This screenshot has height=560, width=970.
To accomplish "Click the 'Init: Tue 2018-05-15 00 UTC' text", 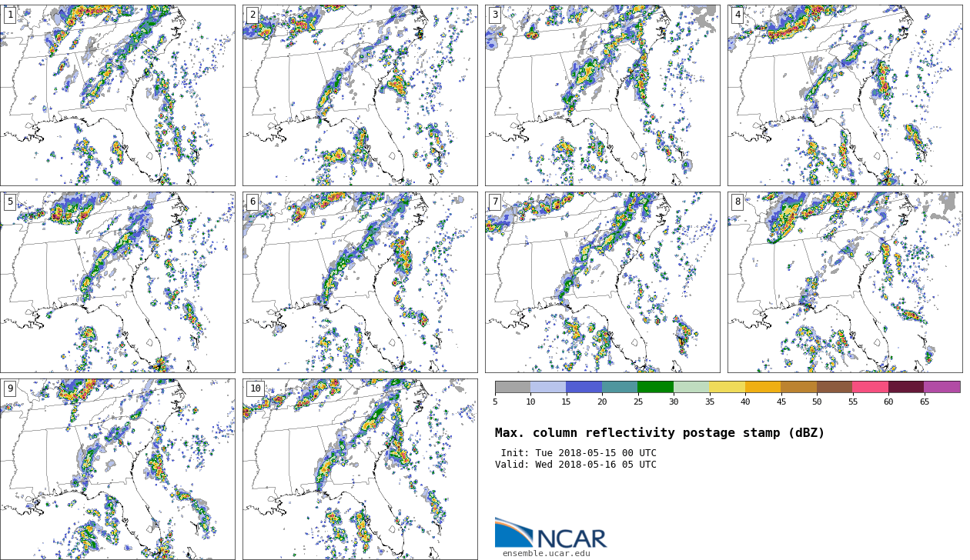I will click(578, 453).
